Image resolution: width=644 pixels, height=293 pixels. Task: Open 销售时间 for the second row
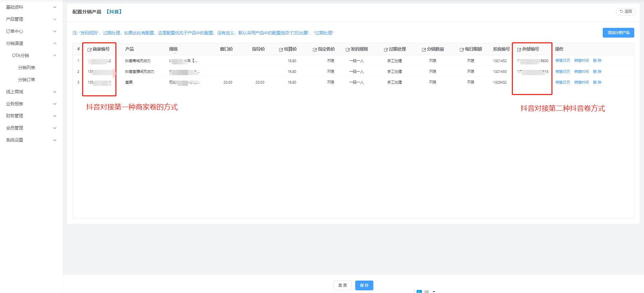click(581, 71)
